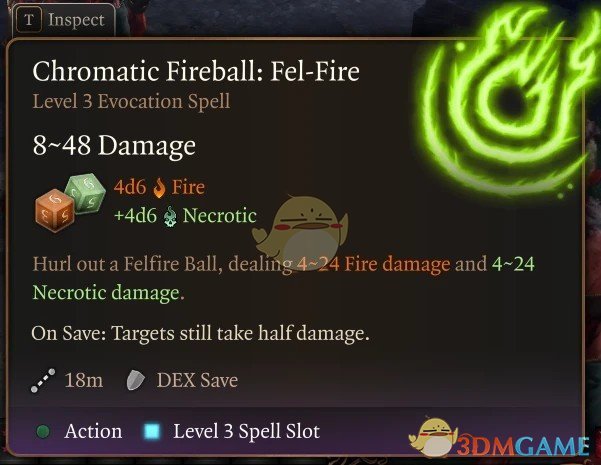Viewport: 601px width, 465px height.
Task: Click the 4~24 Fire damage highlighted text
Action: pos(374,264)
